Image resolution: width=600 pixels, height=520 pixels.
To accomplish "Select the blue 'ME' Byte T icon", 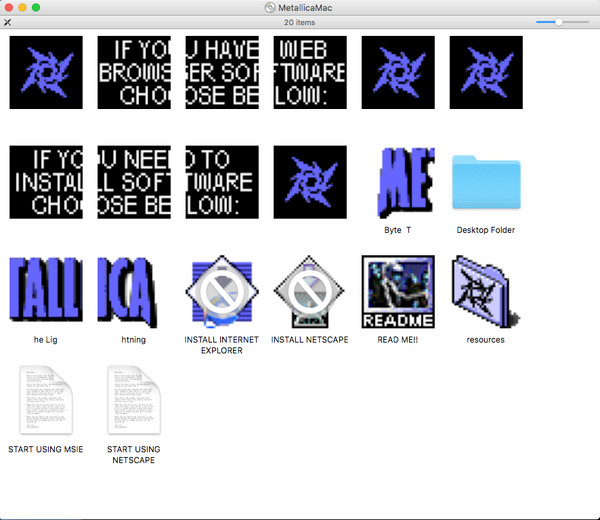I will [x=406, y=182].
